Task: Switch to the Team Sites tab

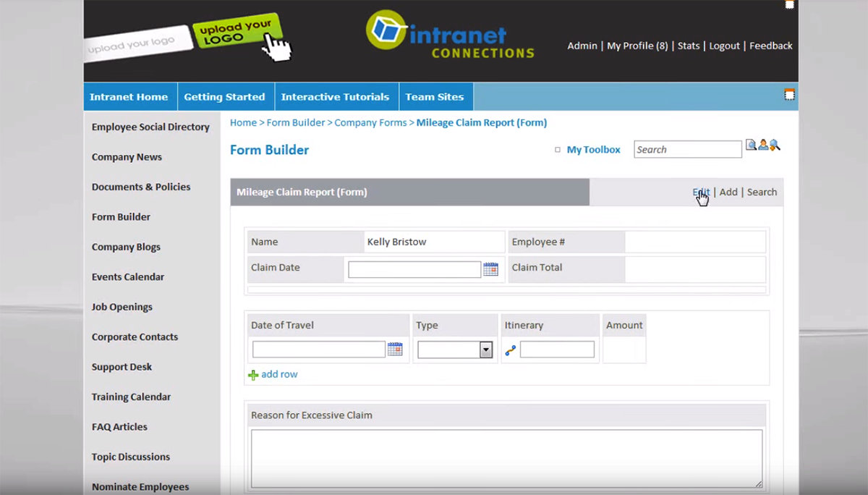Action: (x=435, y=96)
